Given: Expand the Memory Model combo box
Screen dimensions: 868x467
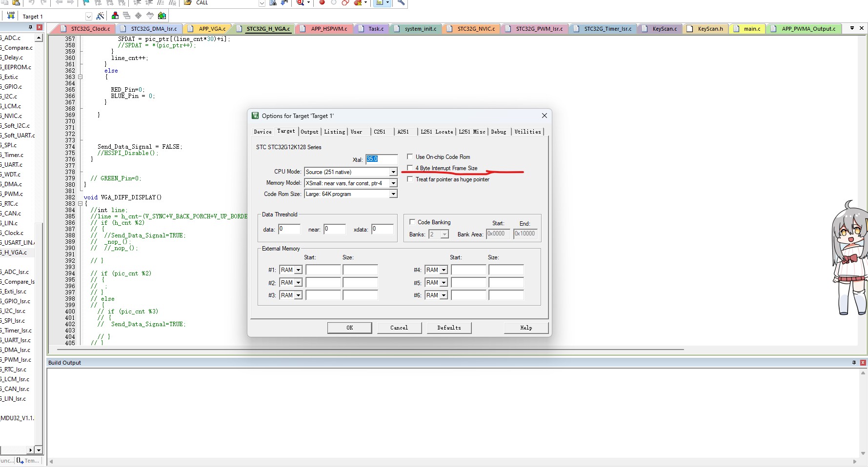Looking at the screenshot, I should pyautogui.click(x=393, y=183).
